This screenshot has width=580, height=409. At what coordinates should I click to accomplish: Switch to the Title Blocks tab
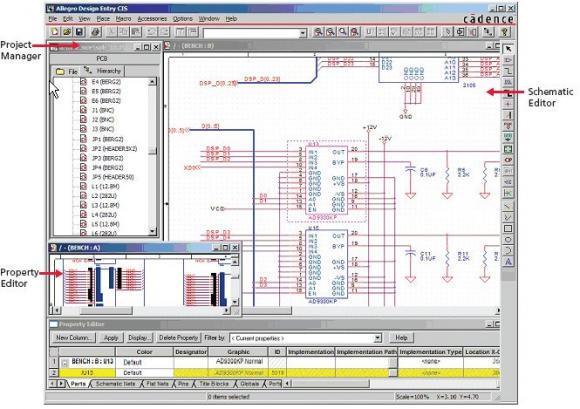(214, 384)
